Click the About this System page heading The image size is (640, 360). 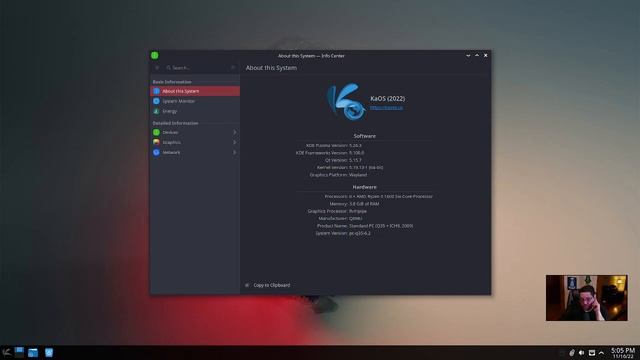pos(271,68)
